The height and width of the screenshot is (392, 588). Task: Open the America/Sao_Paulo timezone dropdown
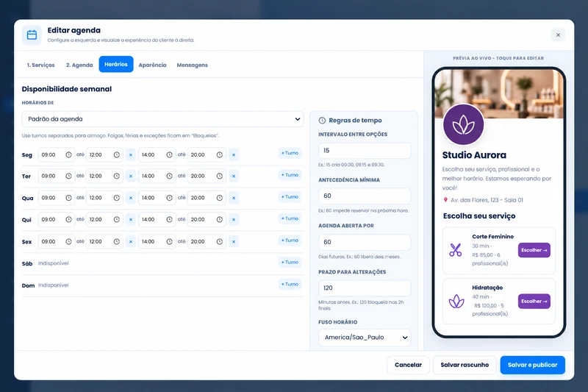click(365, 338)
